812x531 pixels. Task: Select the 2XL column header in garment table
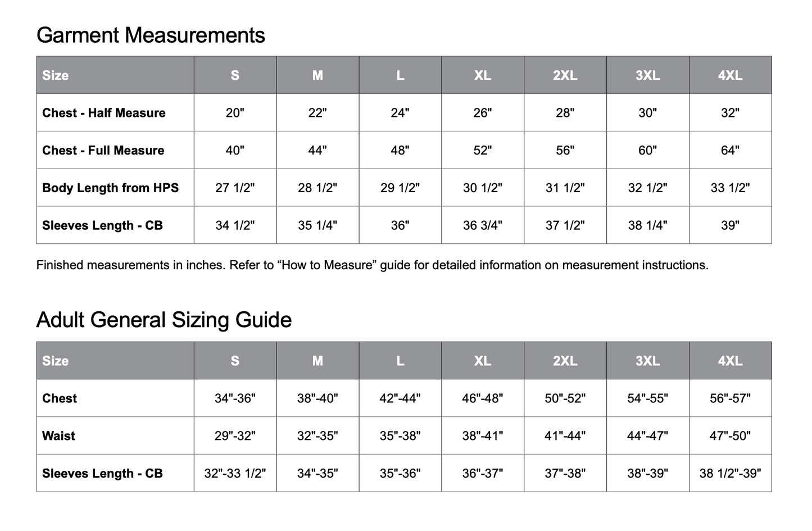click(565, 75)
